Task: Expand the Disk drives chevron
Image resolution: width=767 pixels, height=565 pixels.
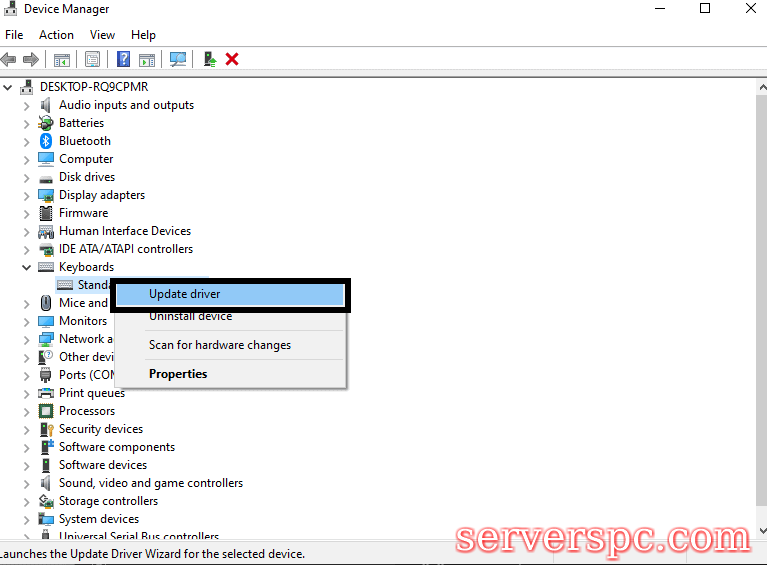Action: pos(26,178)
